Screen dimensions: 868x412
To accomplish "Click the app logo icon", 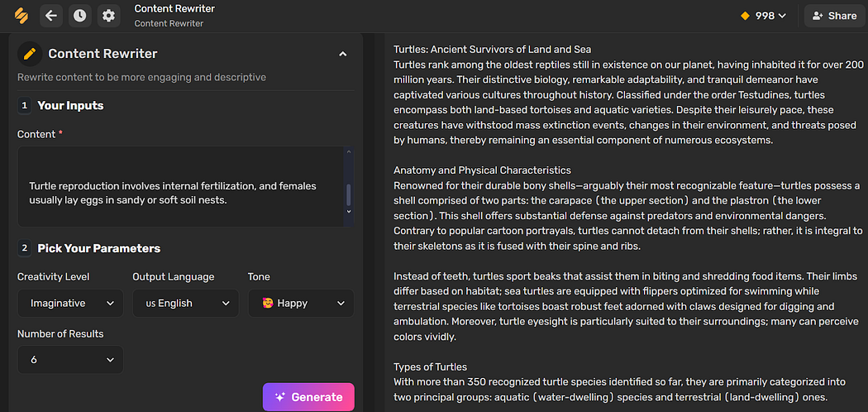I will (x=21, y=16).
